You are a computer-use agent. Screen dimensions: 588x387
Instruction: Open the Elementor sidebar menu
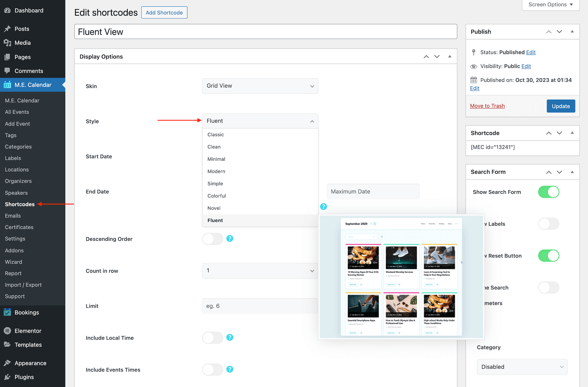(x=28, y=331)
